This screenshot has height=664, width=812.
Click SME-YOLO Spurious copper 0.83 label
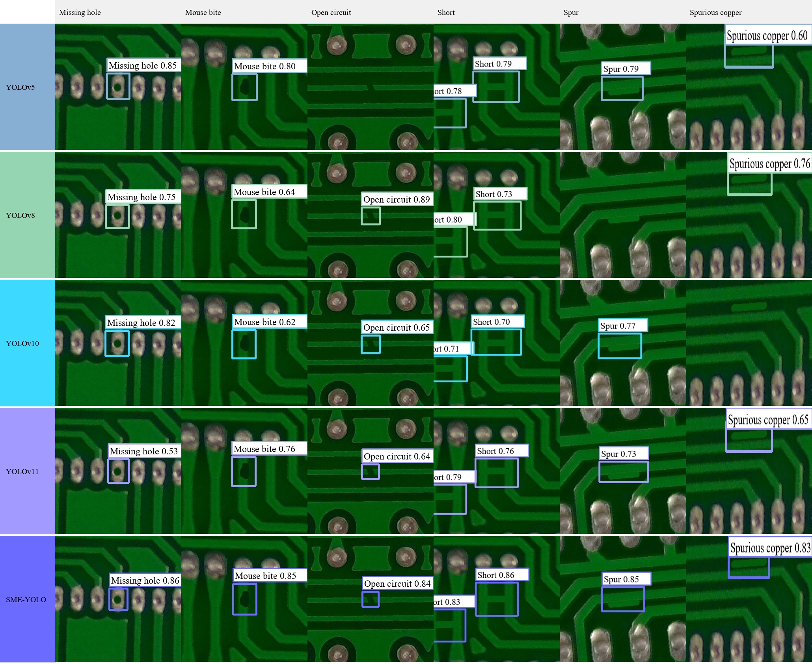(x=770, y=547)
